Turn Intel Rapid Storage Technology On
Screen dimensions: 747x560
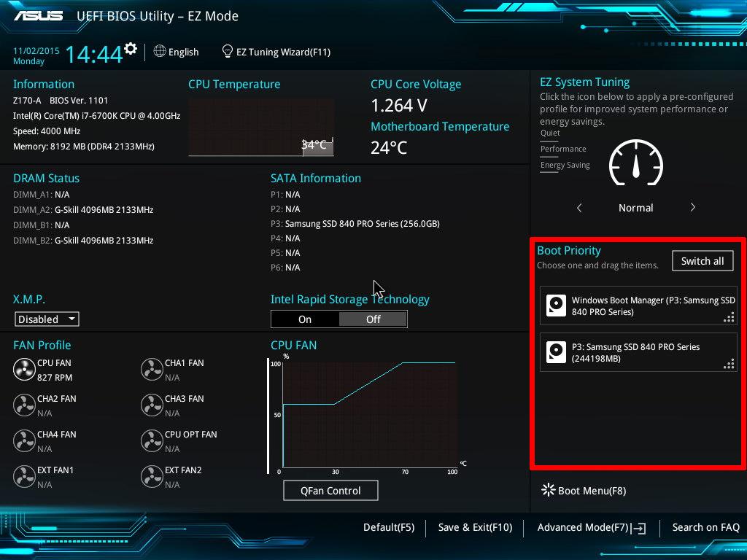[305, 319]
